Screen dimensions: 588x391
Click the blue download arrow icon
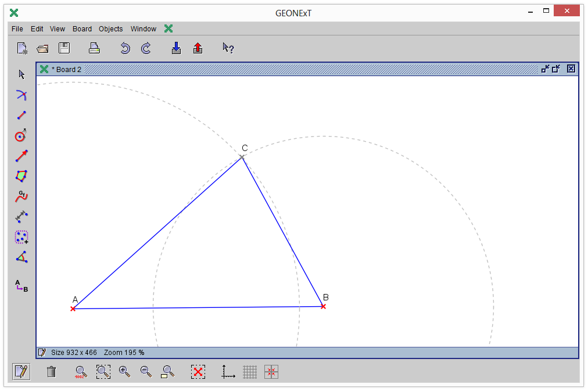(x=176, y=48)
